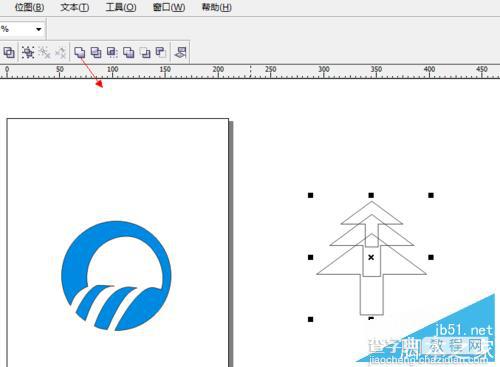Weld the selected shapes together
The height and width of the screenshot is (367, 500).
(80, 52)
